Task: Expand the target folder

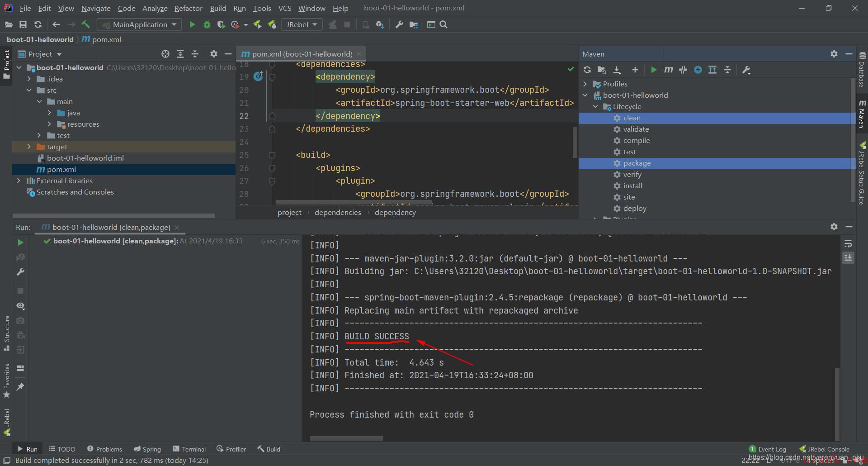Action: [x=29, y=147]
